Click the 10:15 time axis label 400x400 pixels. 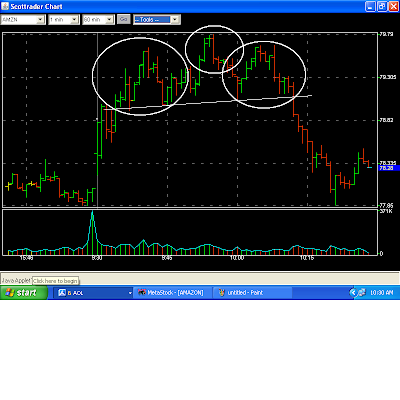coord(307,258)
